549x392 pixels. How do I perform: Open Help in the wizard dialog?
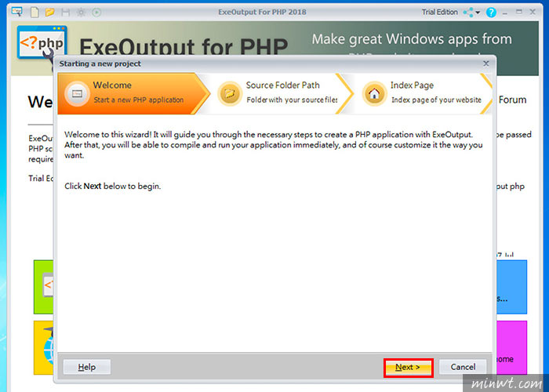87,367
